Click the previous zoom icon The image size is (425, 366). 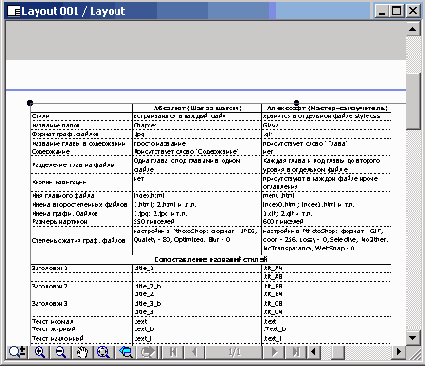(x=125, y=352)
